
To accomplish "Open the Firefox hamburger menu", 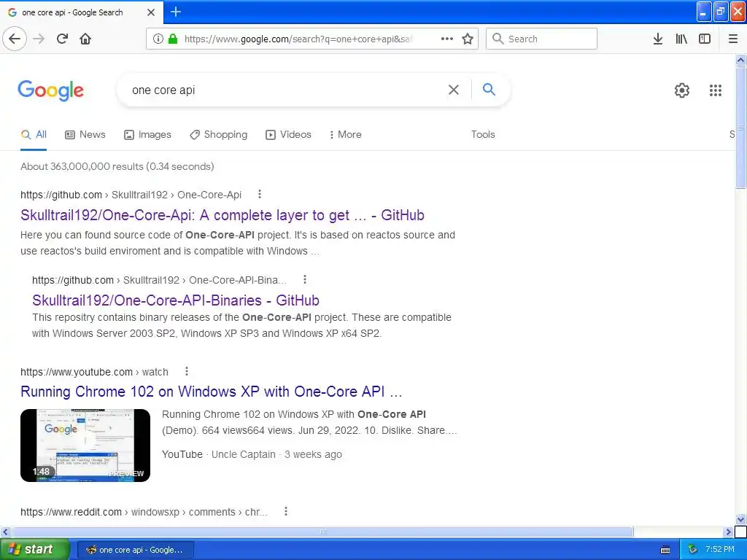I will click(733, 39).
